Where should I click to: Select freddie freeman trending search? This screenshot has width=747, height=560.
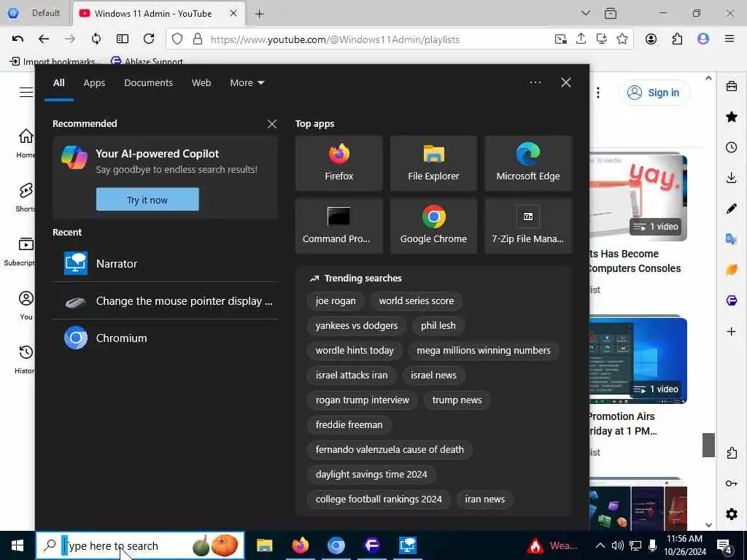coord(349,425)
